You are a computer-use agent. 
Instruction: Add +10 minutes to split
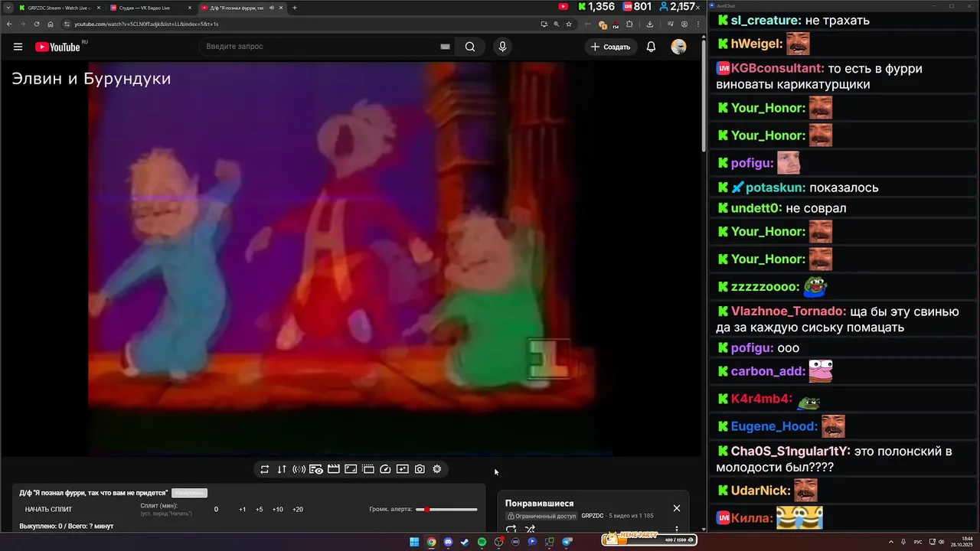[277, 510]
